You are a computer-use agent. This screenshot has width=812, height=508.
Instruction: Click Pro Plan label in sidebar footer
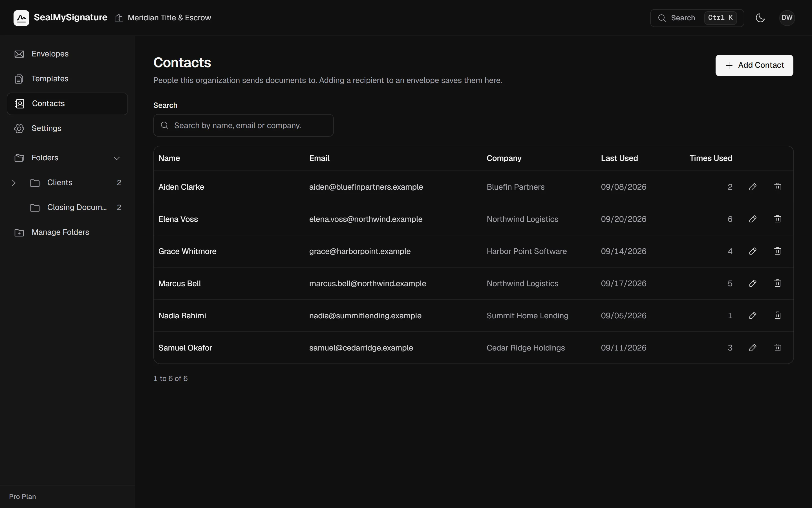coord(23,497)
